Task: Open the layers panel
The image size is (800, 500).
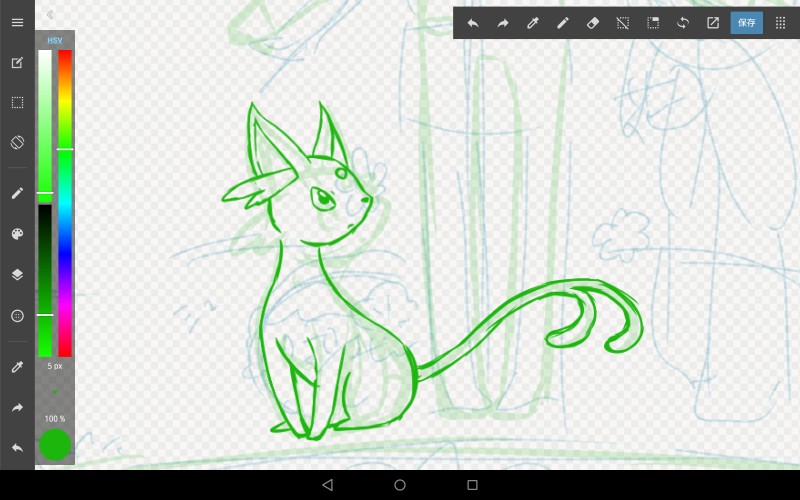Action: pyautogui.click(x=17, y=274)
